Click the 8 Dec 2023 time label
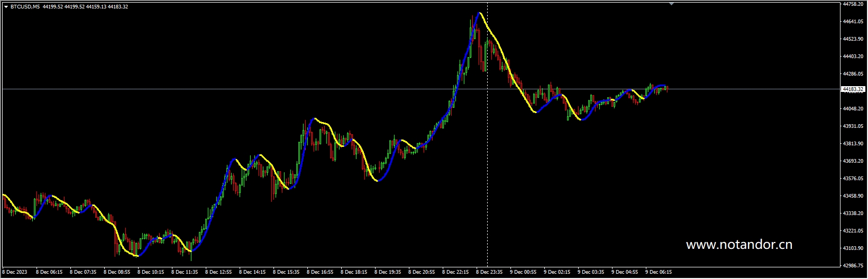868x279 pixels. point(14,273)
